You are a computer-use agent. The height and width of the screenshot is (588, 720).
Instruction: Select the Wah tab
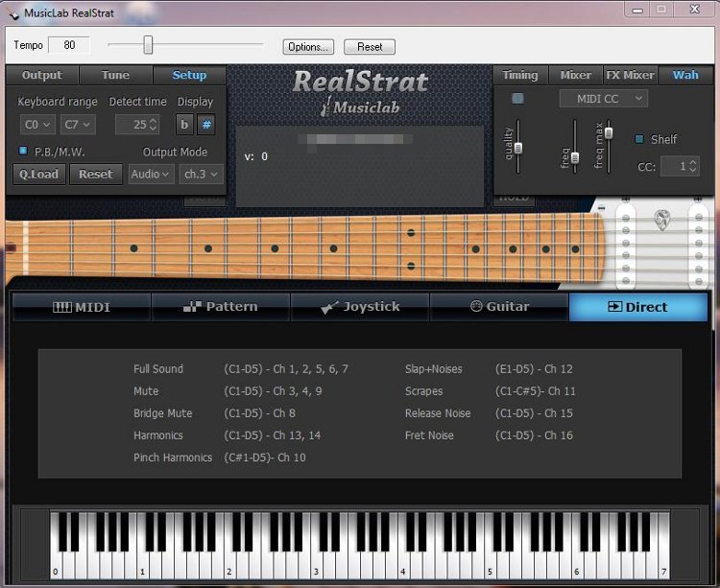tap(685, 75)
